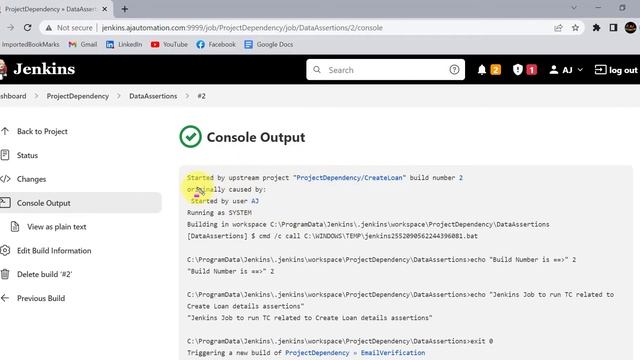
Task: Expand chevron after ProjectDependency breadcrumb
Action: (119, 96)
